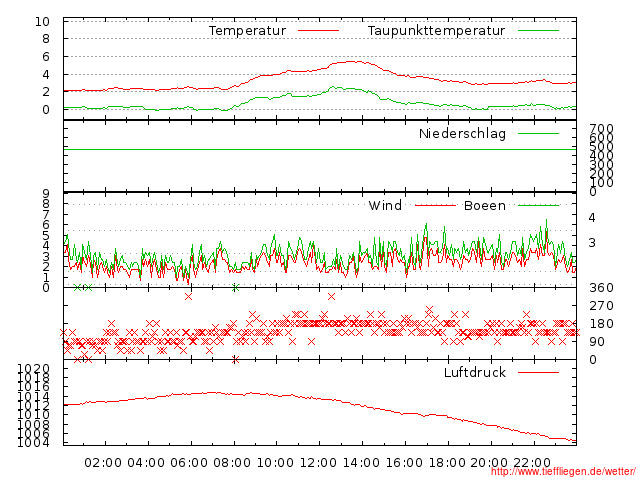Click the 360 wind direction axis label
The width and height of the screenshot is (640, 480).
602,288
